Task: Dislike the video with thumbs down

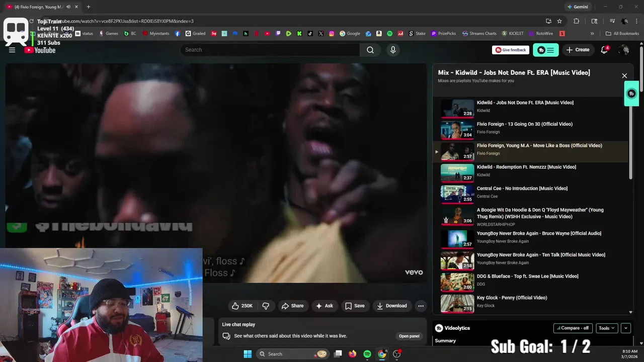Action: (x=266, y=306)
